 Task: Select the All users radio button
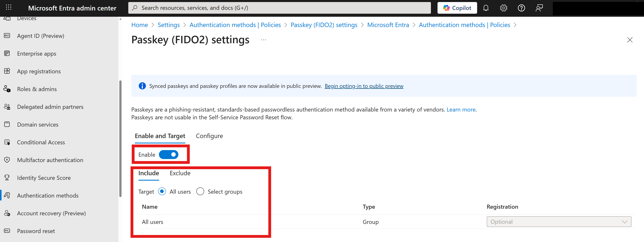[162, 191]
